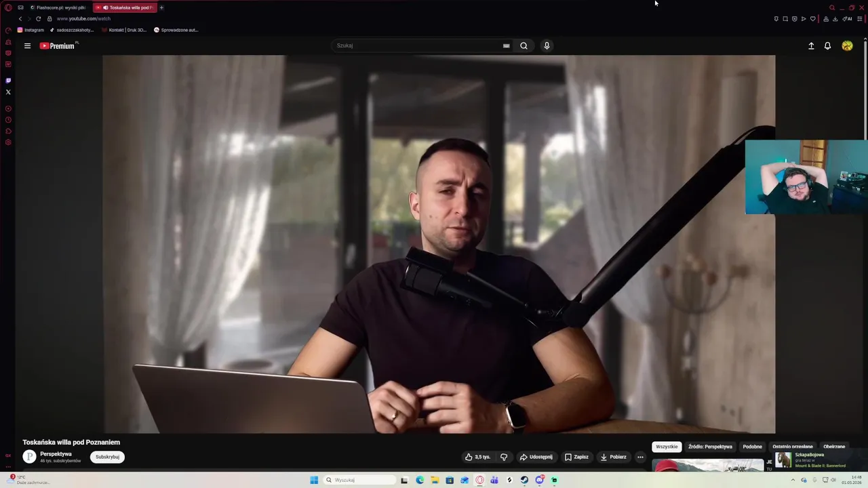Open the Instagram bookmark
The height and width of the screenshot is (488, 868).
pyautogui.click(x=31, y=30)
